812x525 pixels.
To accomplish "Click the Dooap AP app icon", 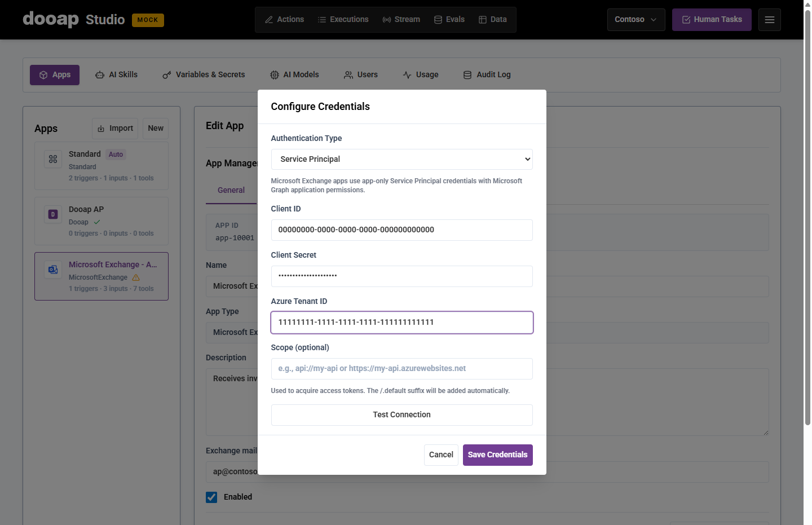I will click(53, 214).
